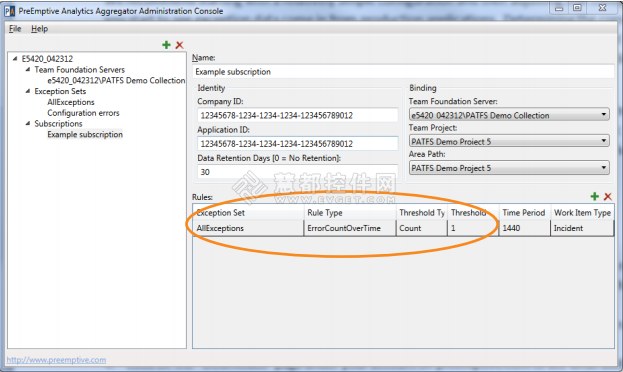Select Team Foundation Servers label in tree
623x372 pixels.
(x=79, y=70)
